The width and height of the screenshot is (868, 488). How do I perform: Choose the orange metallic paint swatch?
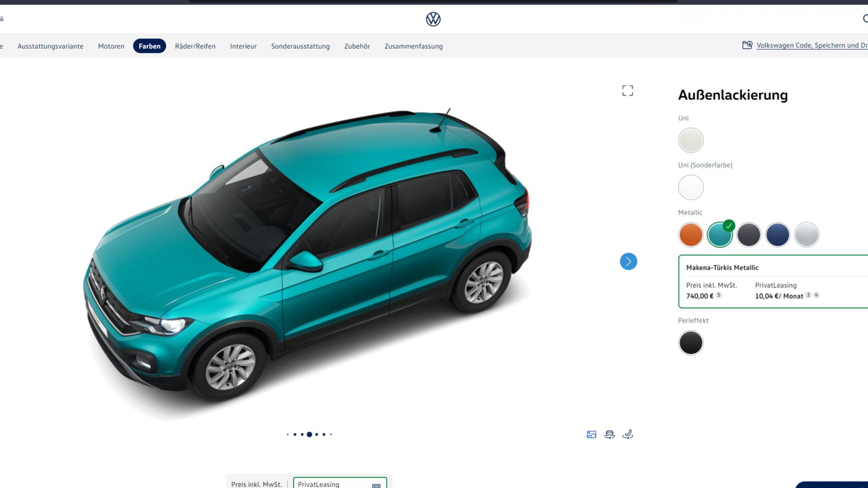click(691, 235)
